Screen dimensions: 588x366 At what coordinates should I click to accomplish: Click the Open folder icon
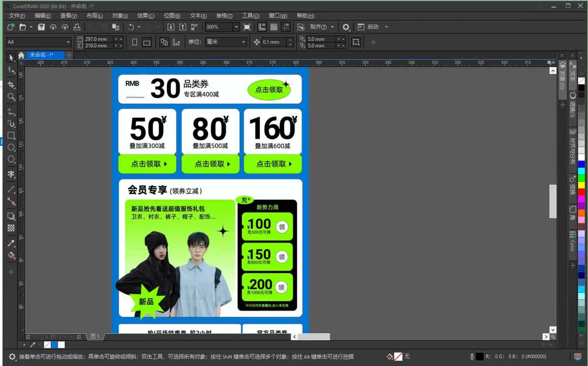point(23,27)
